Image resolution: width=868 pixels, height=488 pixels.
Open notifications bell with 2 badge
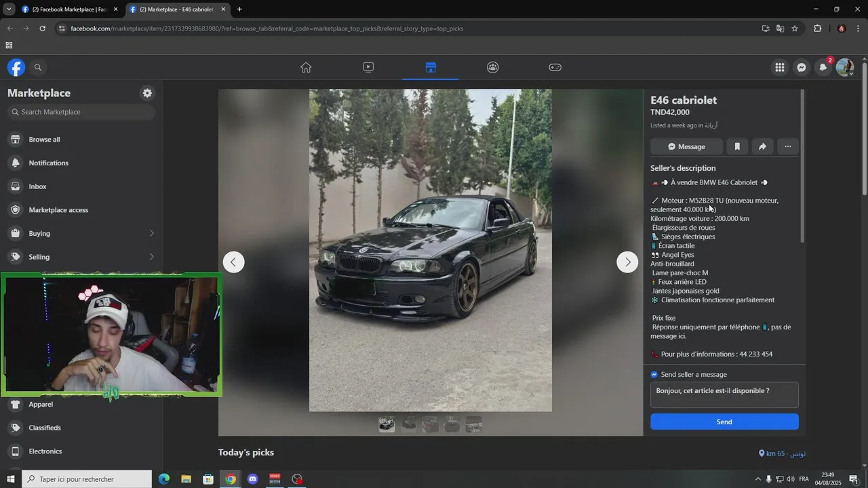point(823,67)
